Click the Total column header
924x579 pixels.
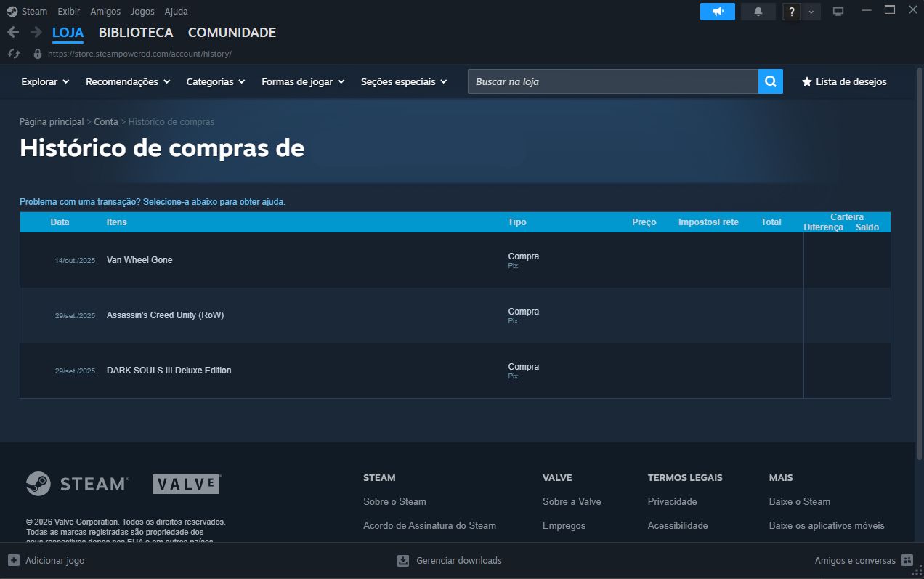[x=771, y=222]
